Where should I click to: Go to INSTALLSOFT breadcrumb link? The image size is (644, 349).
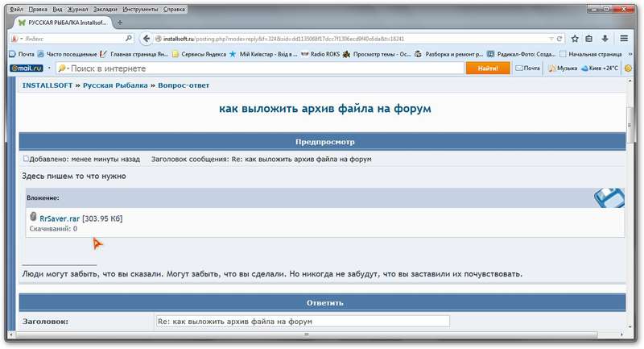pos(47,85)
